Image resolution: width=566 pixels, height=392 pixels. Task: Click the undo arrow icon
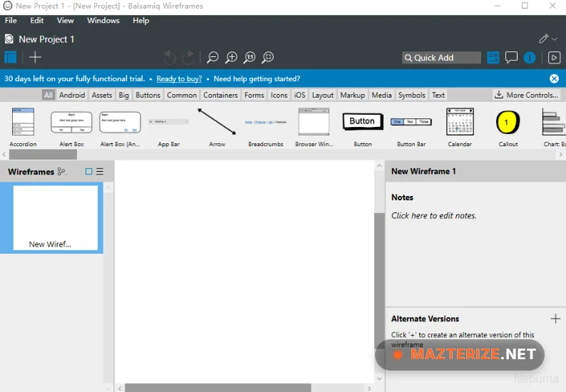tap(170, 58)
